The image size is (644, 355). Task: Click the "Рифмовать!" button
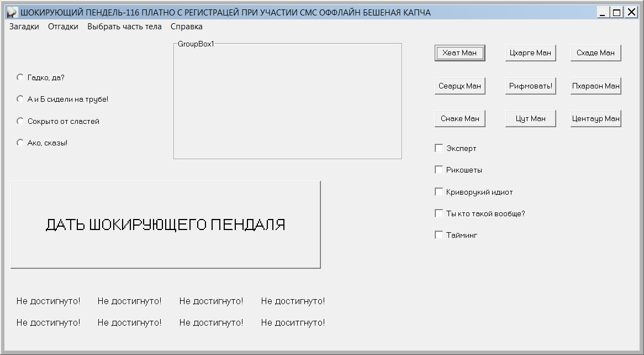tap(530, 85)
